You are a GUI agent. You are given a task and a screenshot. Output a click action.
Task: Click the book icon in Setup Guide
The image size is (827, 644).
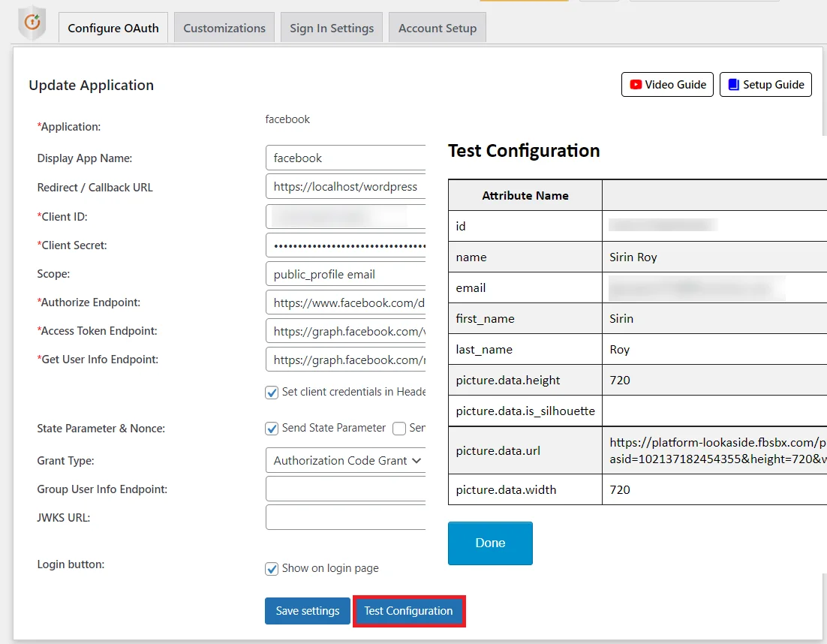[x=733, y=84]
